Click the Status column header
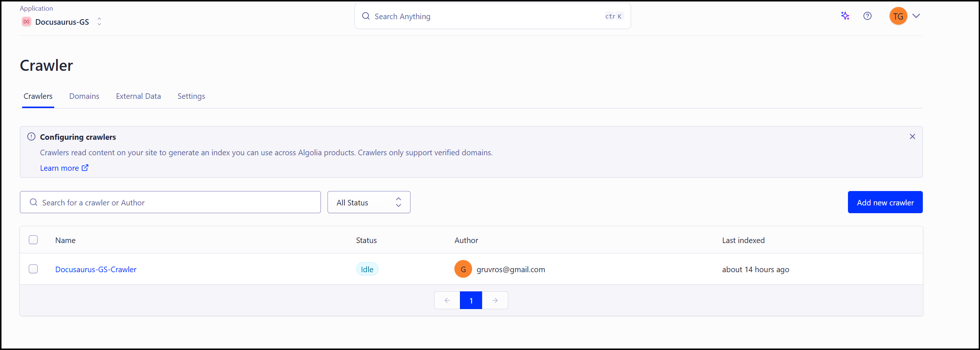 (x=366, y=240)
